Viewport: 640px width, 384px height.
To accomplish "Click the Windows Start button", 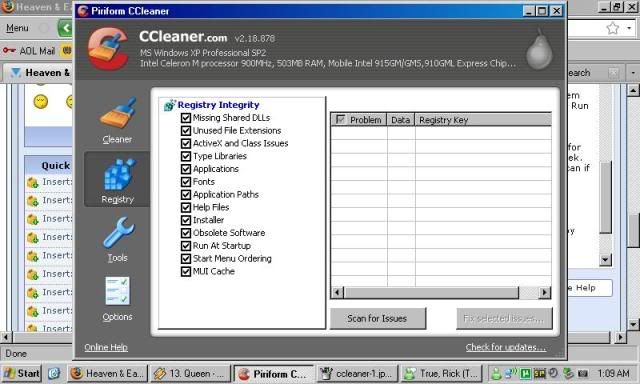I will pyautogui.click(x=22, y=373).
